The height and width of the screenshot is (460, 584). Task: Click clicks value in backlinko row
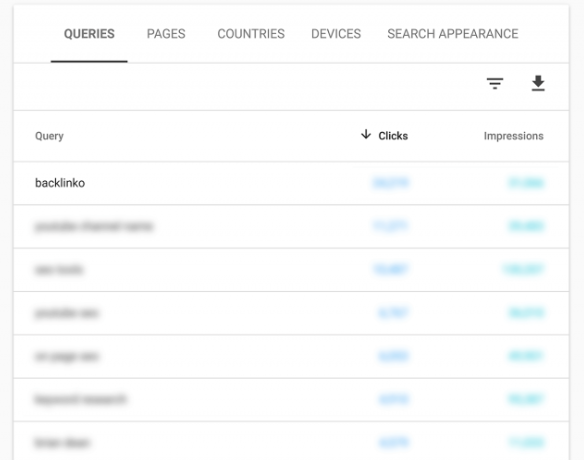(x=391, y=183)
